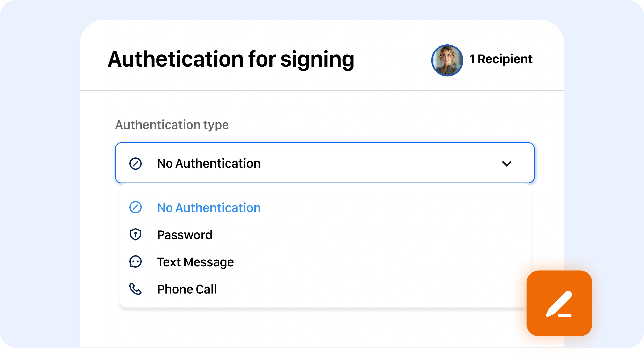Choose Phone Call from the options list
Screen dimensions: 644x356
[x=187, y=289]
